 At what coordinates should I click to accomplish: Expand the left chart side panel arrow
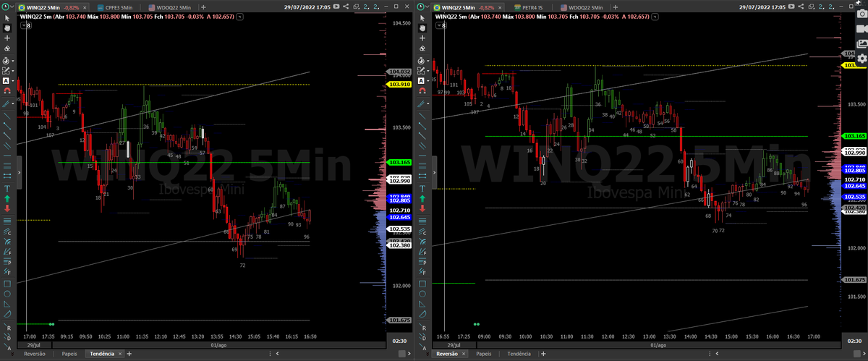click(x=19, y=174)
